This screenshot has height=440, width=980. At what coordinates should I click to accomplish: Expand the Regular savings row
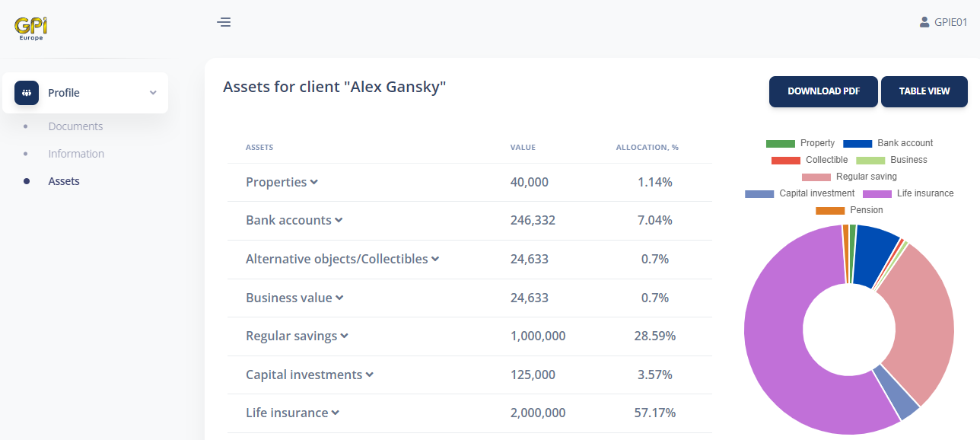click(297, 336)
